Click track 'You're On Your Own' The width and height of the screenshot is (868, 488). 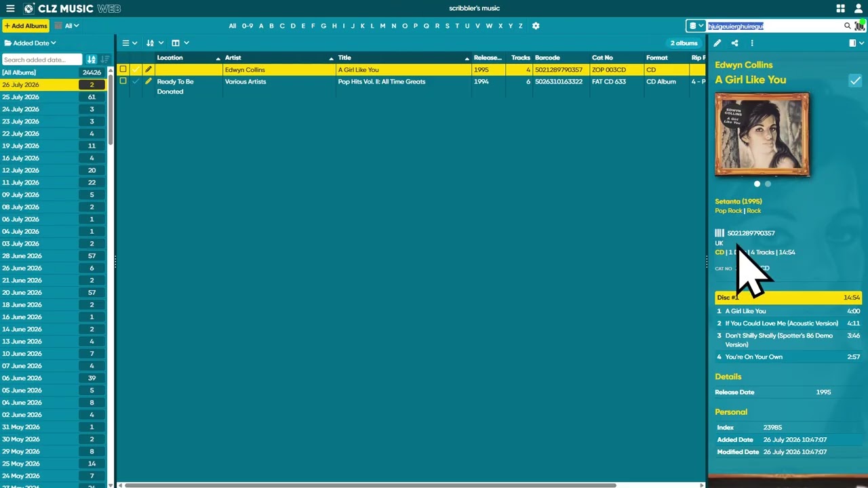coord(788,357)
